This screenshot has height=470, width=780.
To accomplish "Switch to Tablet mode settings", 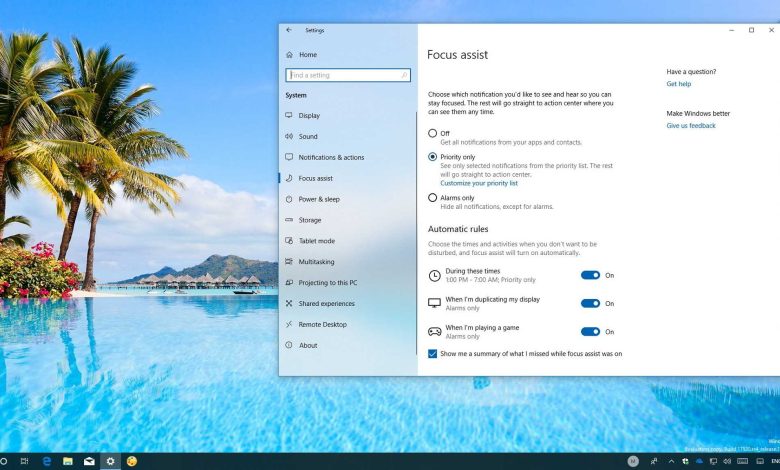I will click(x=316, y=241).
